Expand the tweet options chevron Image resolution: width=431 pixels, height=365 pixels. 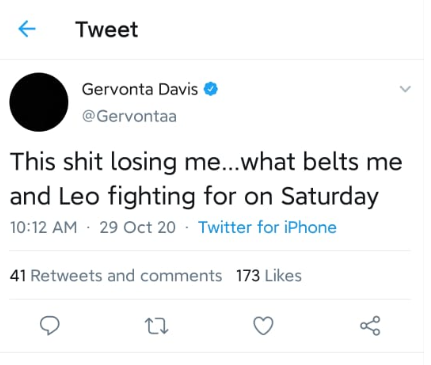(405, 89)
